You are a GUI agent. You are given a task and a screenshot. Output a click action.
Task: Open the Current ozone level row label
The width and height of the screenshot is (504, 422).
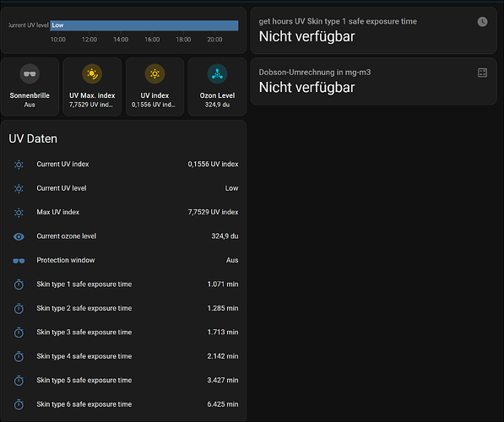(x=67, y=236)
